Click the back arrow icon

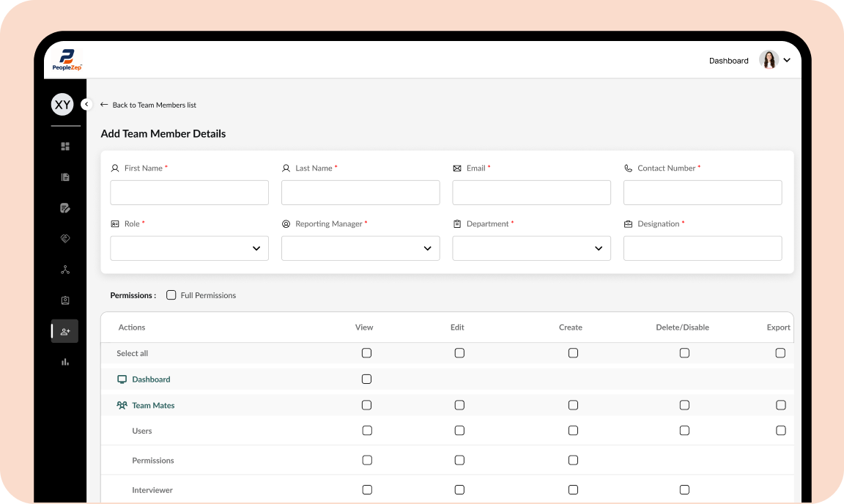click(104, 105)
